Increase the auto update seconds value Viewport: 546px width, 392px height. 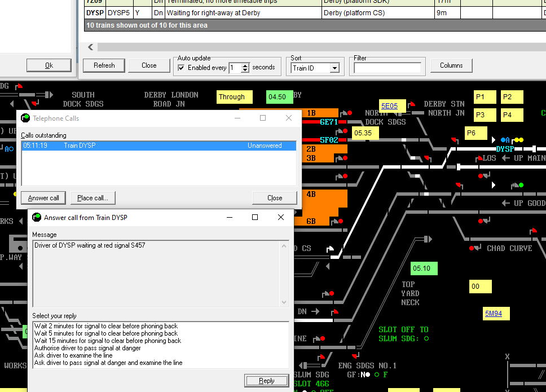click(x=245, y=65)
